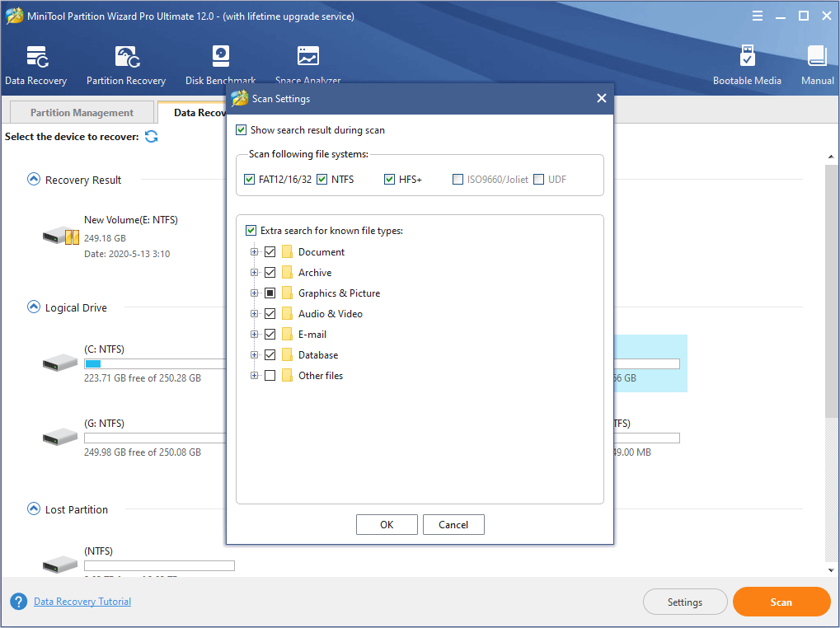840x628 pixels.
Task: Open the Manual
Action: (818, 65)
